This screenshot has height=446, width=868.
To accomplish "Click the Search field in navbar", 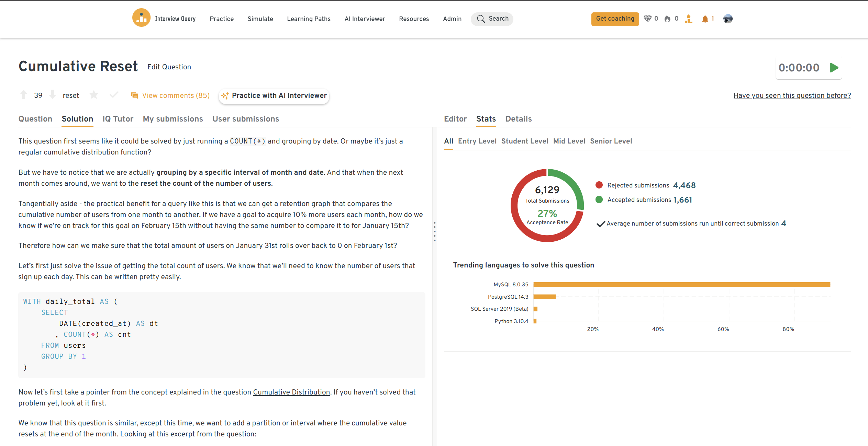I will (x=492, y=19).
